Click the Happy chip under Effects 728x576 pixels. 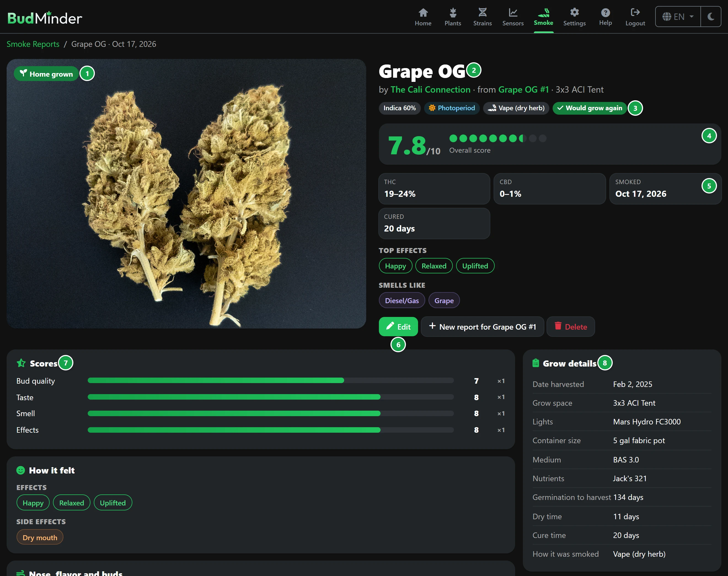(x=33, y=503)
